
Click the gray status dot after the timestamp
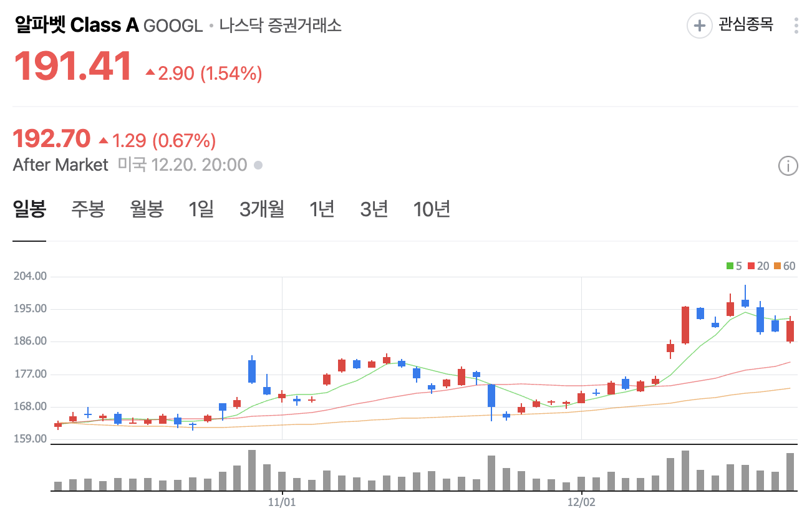tap(258, 166)
